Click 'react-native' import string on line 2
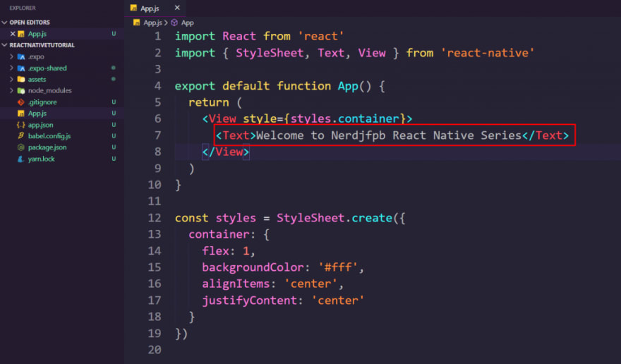Image resolution: width=621 pixels, height=364 pixels. coord(488,53)
